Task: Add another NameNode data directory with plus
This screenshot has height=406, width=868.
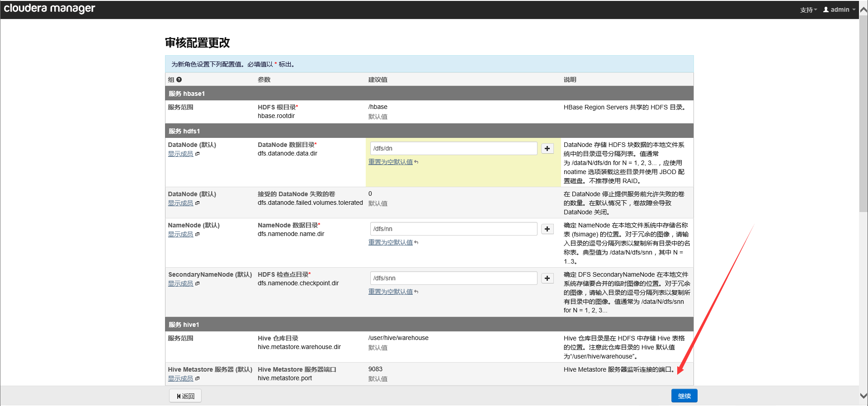Action: point(547,229)
